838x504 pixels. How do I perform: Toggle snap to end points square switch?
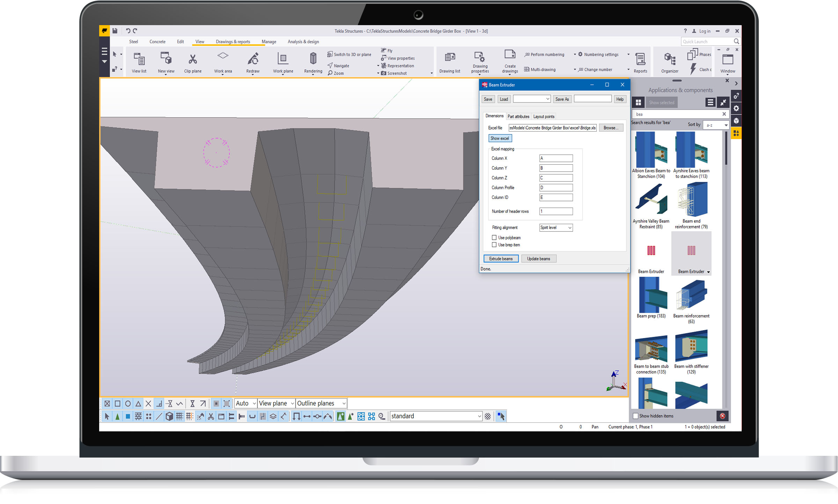[x=118, y=403]
